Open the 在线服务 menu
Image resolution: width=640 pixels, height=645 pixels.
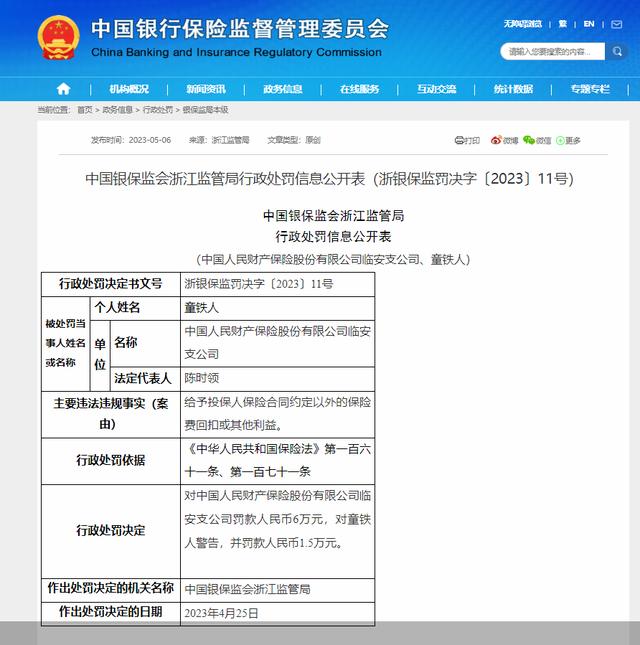[359, 89]
